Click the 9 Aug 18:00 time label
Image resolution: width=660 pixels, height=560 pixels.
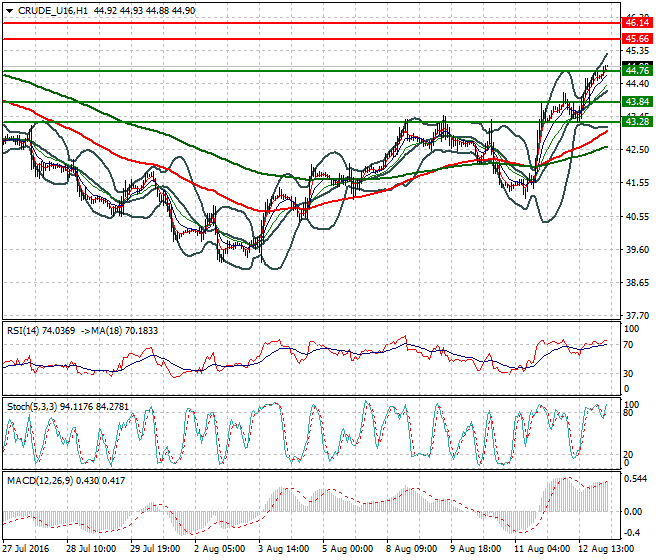pyautogui.click(x=475, y=549)
